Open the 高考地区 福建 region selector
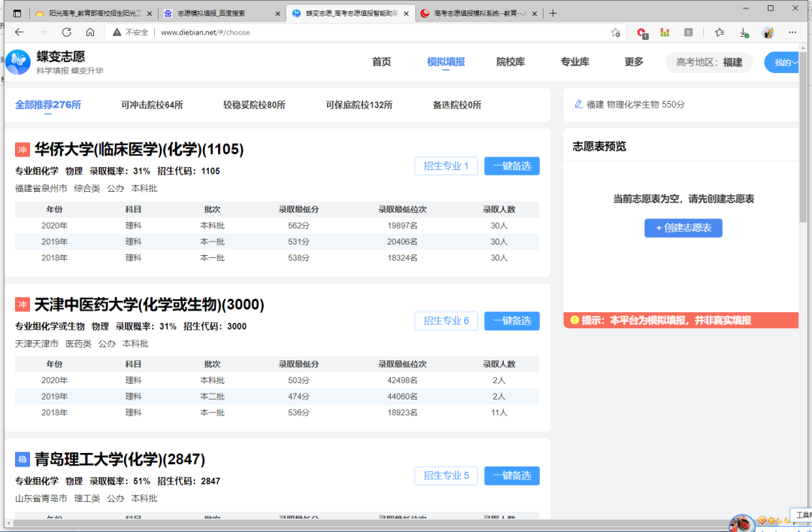The width and height of the screenshot is (812, 532). 707,62
